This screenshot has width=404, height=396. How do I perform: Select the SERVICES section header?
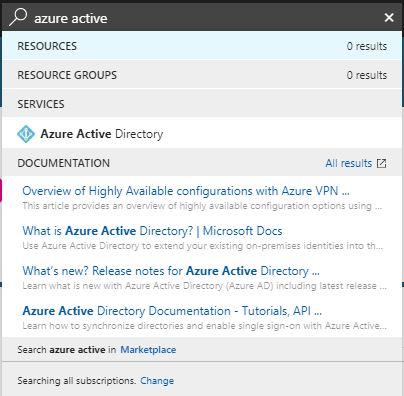[202, 104]
